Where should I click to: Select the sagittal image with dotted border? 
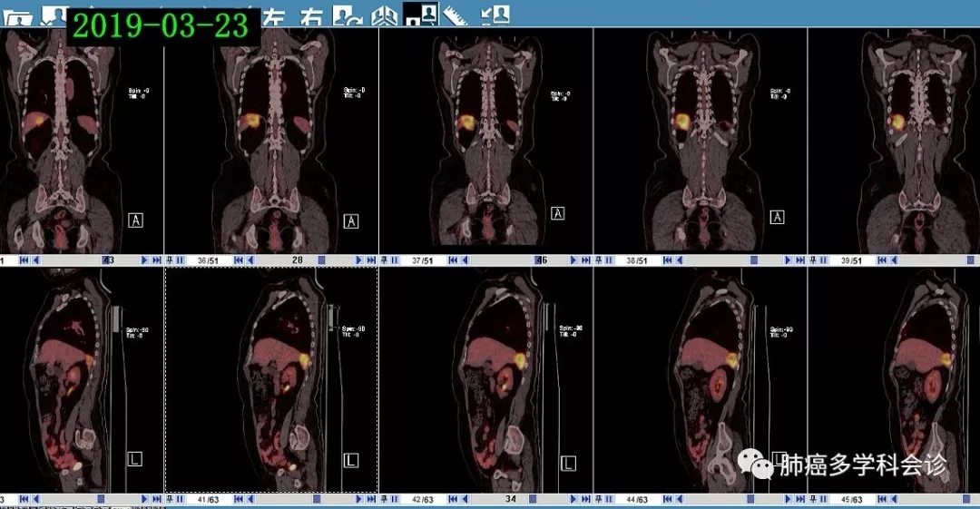pyautogui.click(x=270, y=379)
